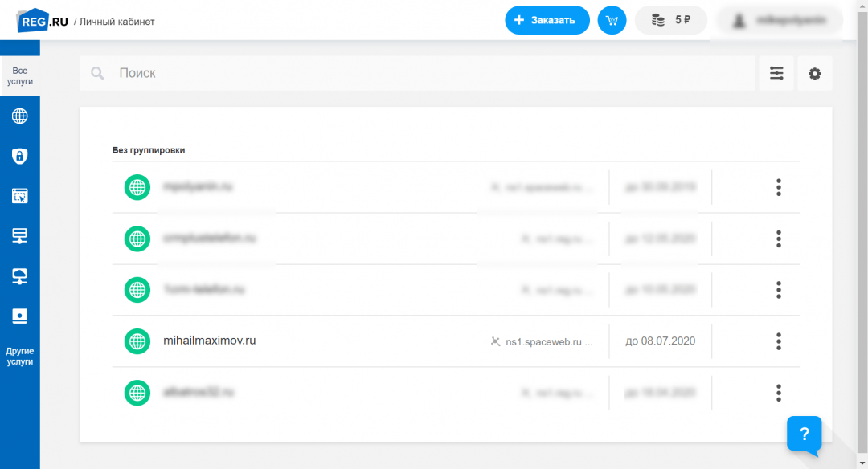Select the Все услуги tab
Image resolution: width=868 pixels, height=469 pixels.
click(20, 76)
